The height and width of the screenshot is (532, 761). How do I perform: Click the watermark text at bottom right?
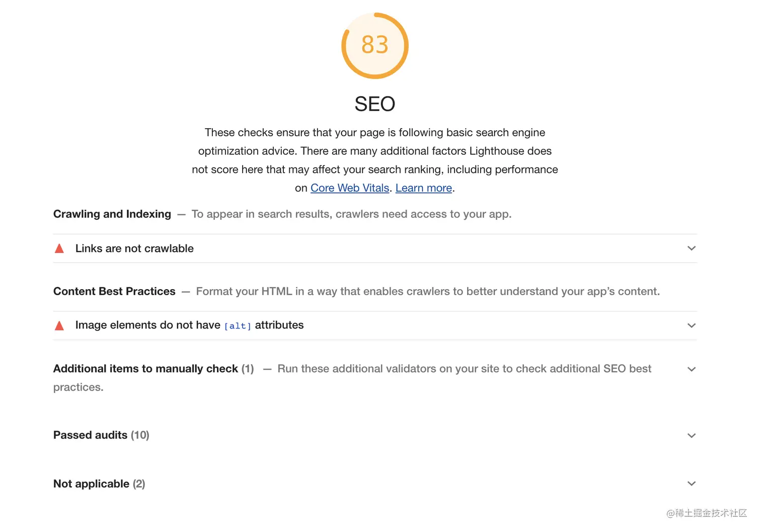click(707, 513)
